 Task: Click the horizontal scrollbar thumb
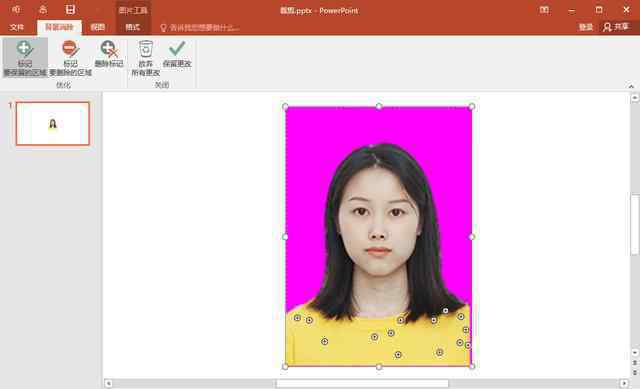pyautogui.click(x=362, y=383)
